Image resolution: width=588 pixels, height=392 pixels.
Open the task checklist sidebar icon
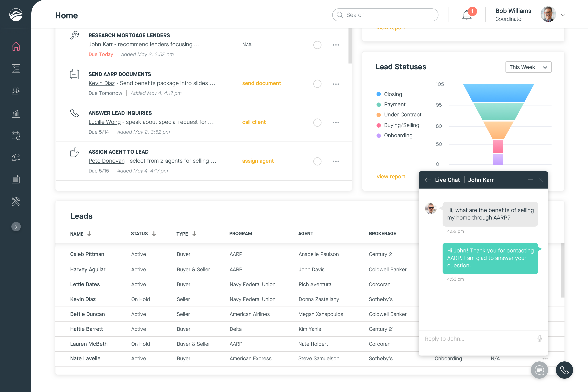click(x=16, y=68)
